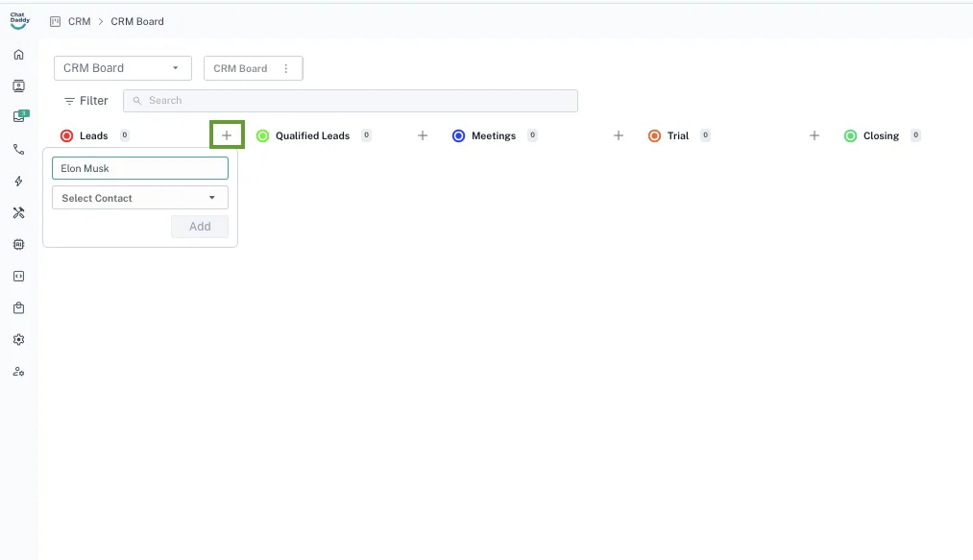973x560 pixels.
Task: Add a card to Qualified Leads column
Action: [423, 136]
